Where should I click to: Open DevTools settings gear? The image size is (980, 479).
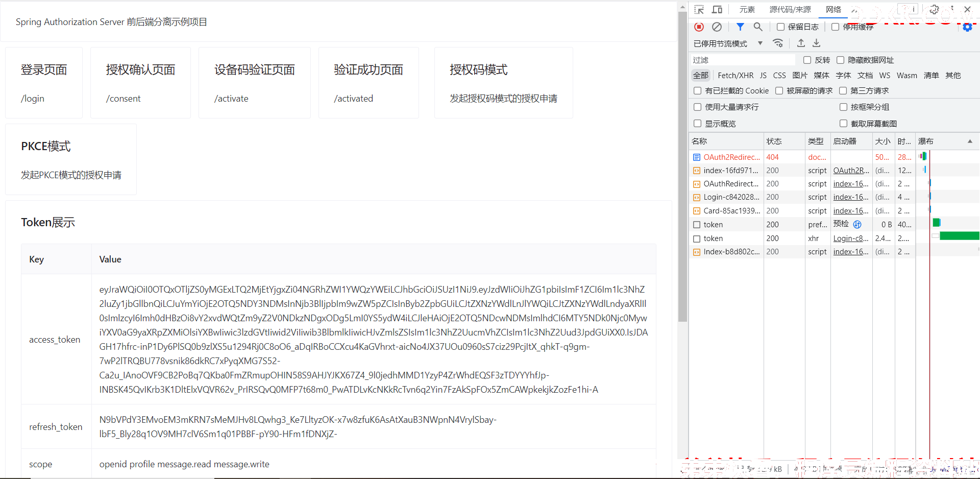934,10
